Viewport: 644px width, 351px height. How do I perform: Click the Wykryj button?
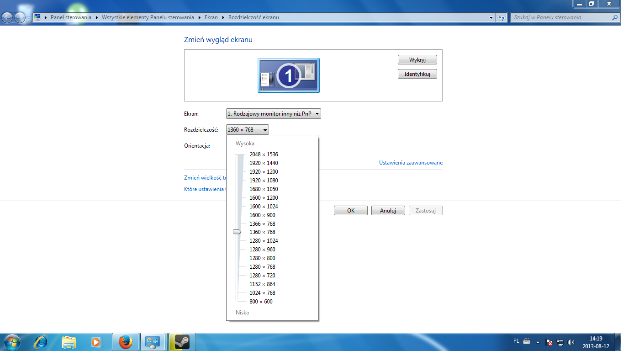point(417,60)
